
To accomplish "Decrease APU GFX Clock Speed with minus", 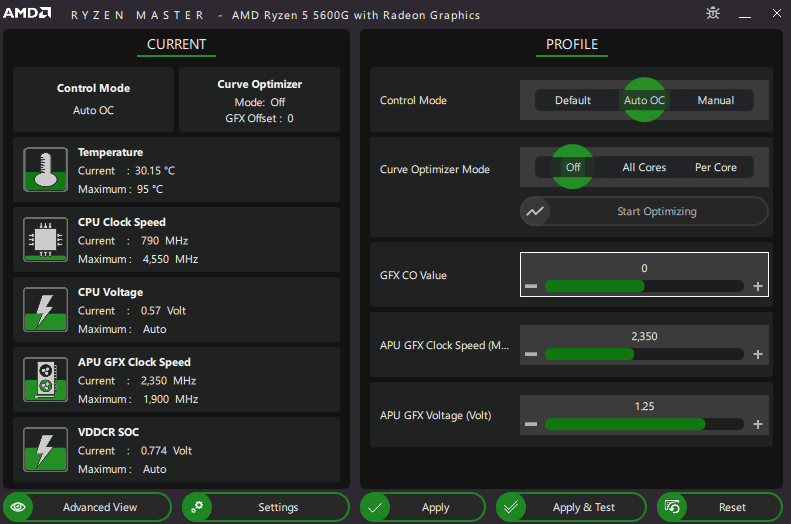I will click(x=531, y=354).
